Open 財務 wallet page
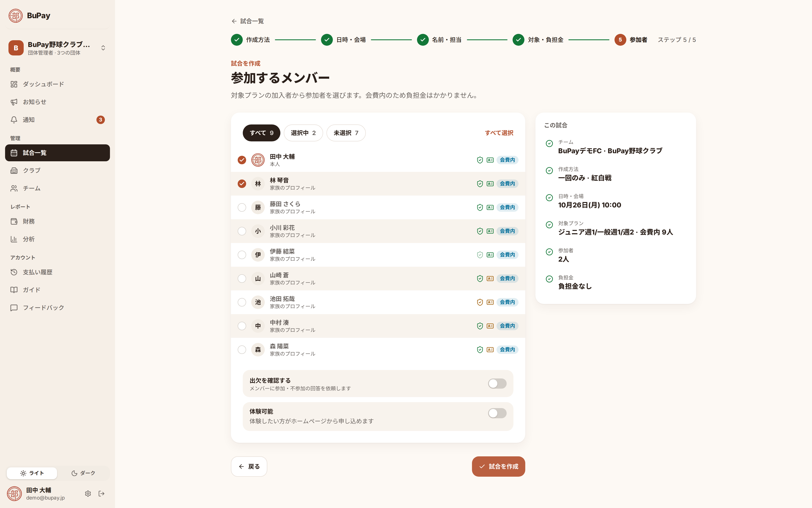Image resolution: width=812 pixels, height=508 pixels. click(57, 221)
